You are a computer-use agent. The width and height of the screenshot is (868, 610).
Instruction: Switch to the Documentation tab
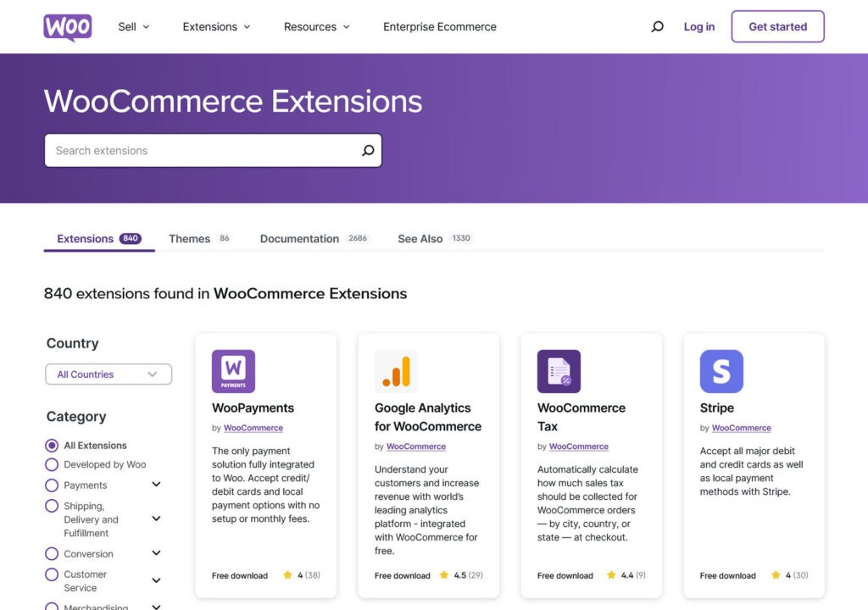click(298, 238)
